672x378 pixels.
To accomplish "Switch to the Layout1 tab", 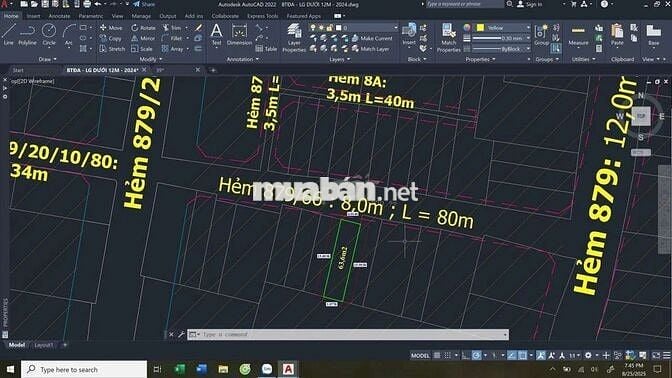I will click(44, 345).
